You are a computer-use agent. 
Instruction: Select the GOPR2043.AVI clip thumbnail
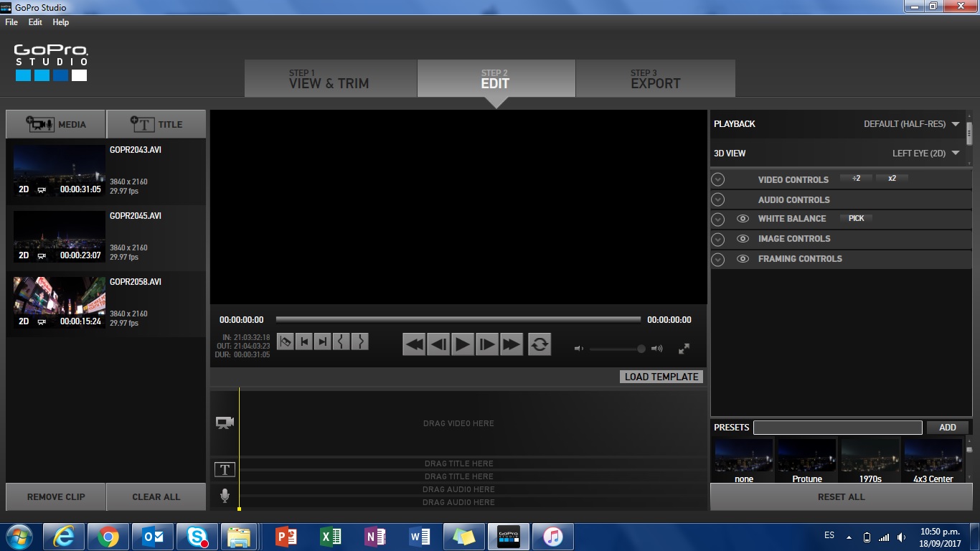point(60,171)
